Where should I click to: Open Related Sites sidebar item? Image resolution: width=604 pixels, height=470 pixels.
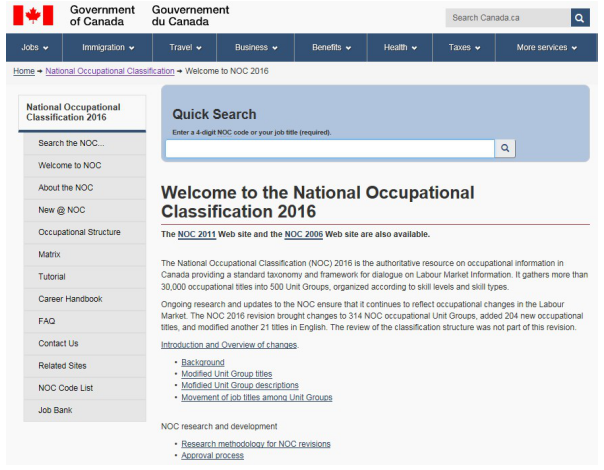(x=85, y=366)
